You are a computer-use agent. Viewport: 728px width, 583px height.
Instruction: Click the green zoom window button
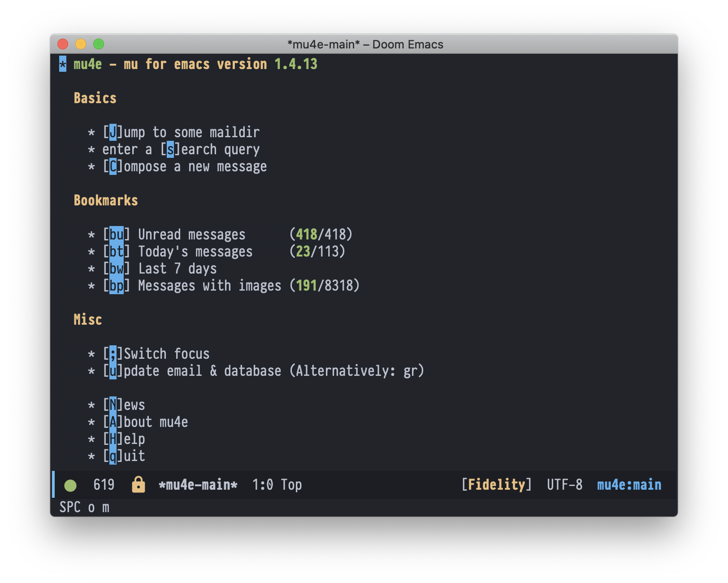coord(98,44)
